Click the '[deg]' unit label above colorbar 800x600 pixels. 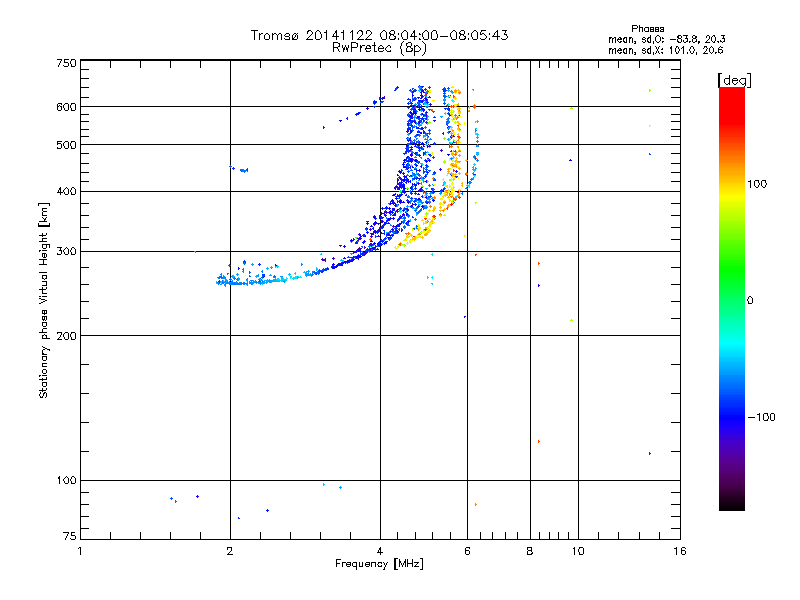pos(734,80)
